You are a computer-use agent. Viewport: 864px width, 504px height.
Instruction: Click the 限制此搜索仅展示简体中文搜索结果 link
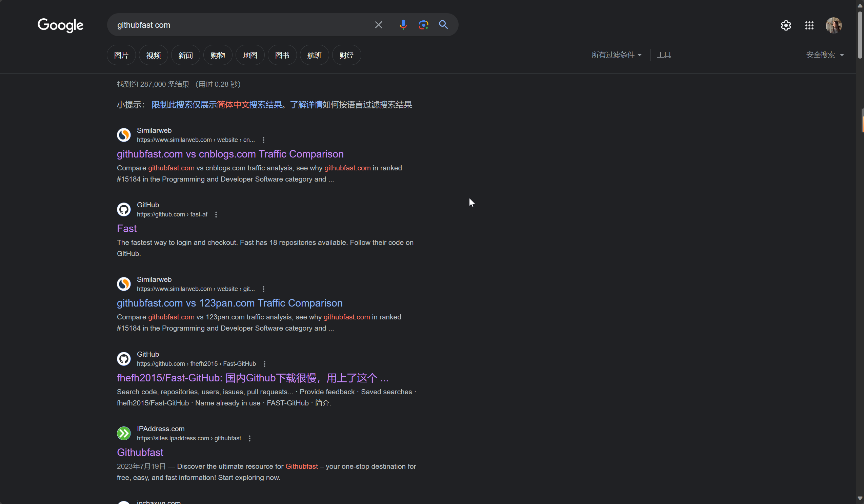(216, 105)
